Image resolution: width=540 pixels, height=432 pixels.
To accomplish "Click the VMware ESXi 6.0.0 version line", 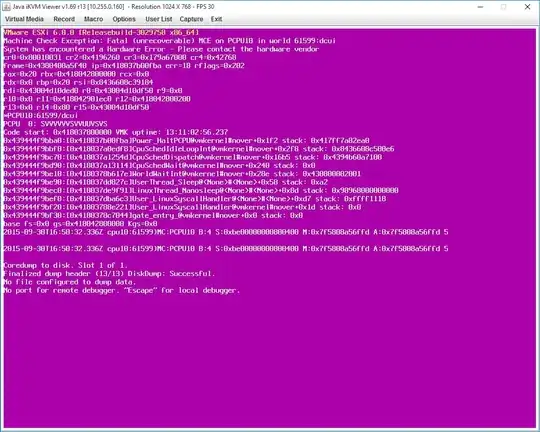I will [x=101, y=32].
